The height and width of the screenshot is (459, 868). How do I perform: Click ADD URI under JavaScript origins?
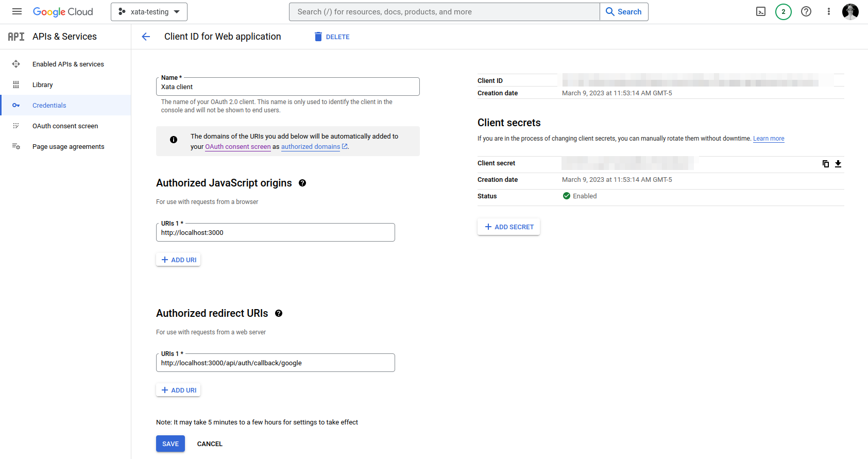click(178, 260)
